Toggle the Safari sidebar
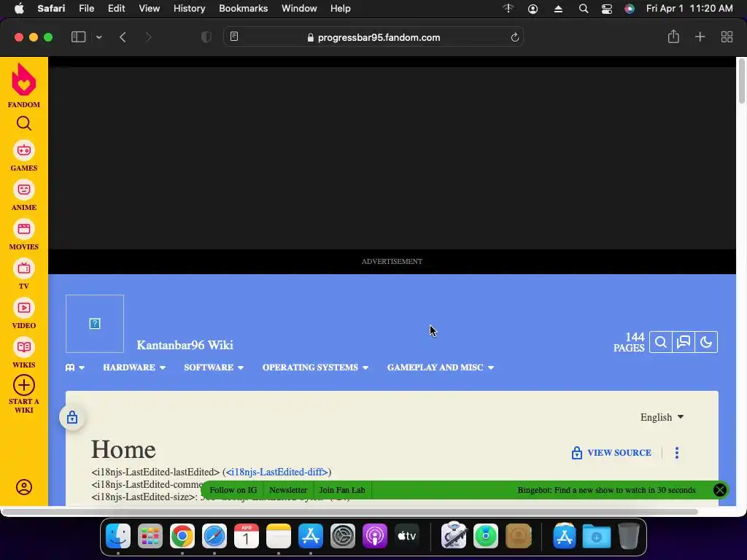Viewport: 747px width, 560px height. 78,36
